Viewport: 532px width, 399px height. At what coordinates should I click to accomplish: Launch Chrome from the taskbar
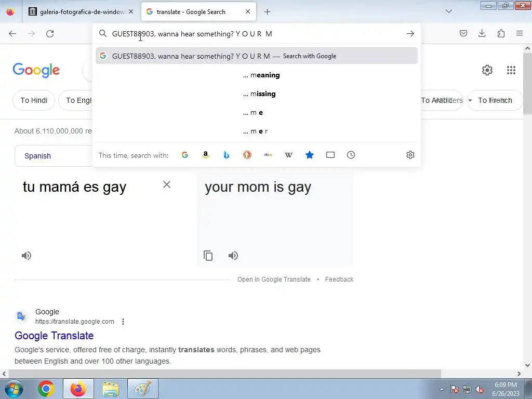pyautogui.click(x=46, y=389)
